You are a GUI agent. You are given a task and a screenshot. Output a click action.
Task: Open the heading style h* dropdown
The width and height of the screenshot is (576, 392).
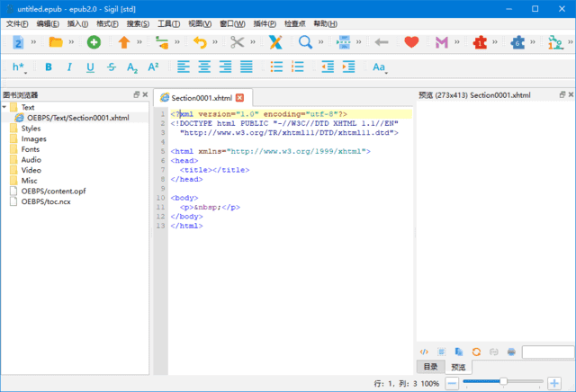19,67
